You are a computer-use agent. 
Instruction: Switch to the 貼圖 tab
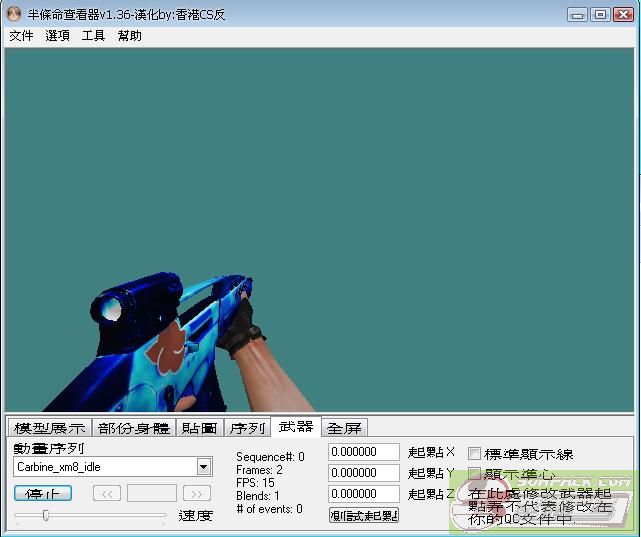pos(199,428)
